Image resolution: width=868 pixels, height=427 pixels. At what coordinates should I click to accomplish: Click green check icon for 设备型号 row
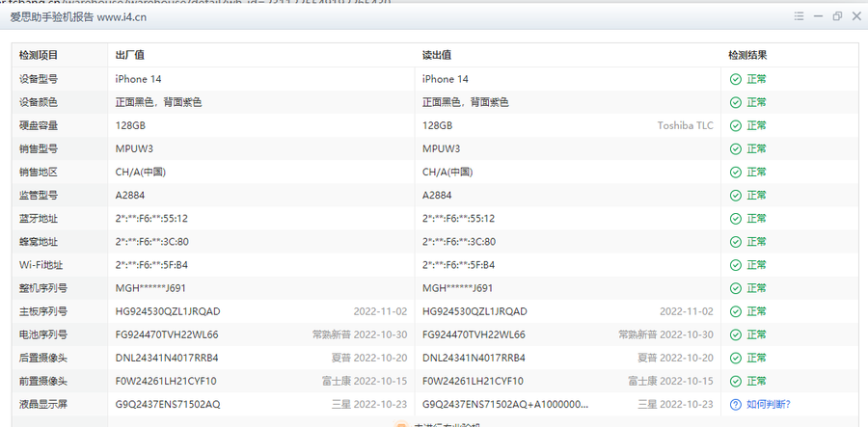point(736,79)
